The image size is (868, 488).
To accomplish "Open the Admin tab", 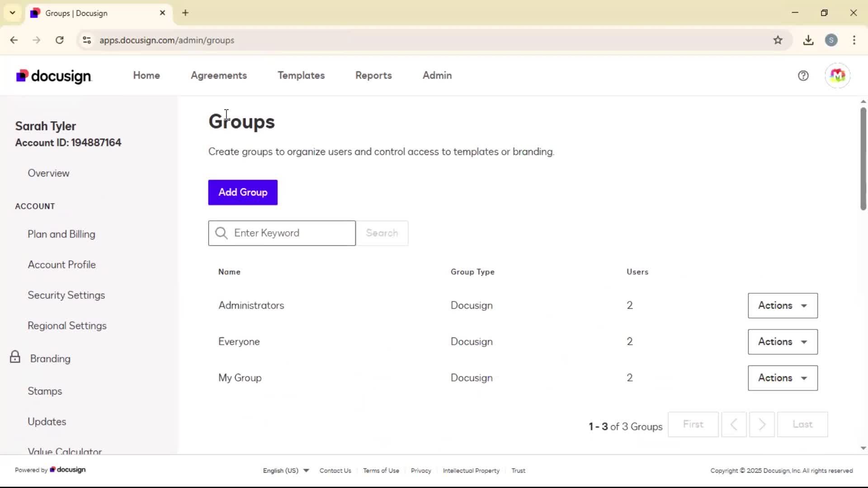I will coord(437,75).
